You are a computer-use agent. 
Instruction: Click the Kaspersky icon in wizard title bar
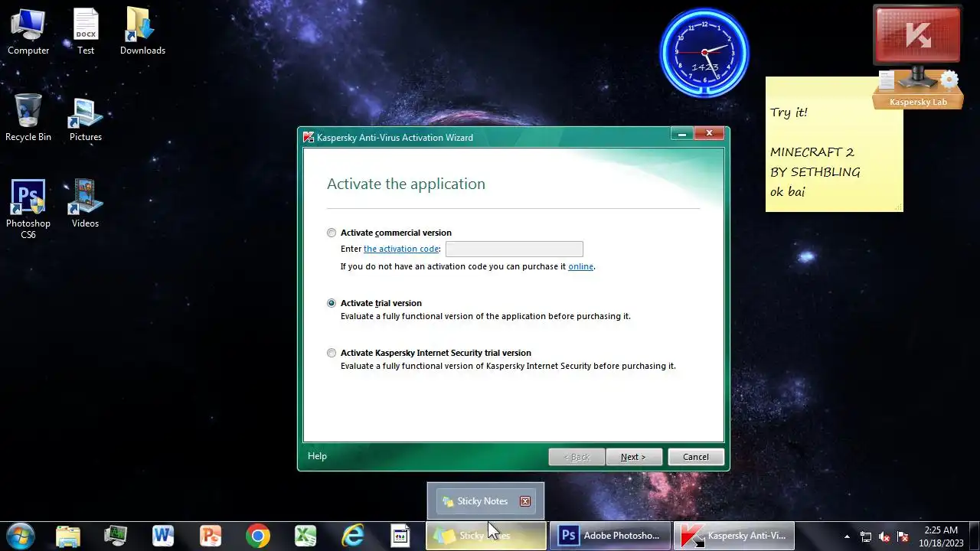click(x=309, y=138)
